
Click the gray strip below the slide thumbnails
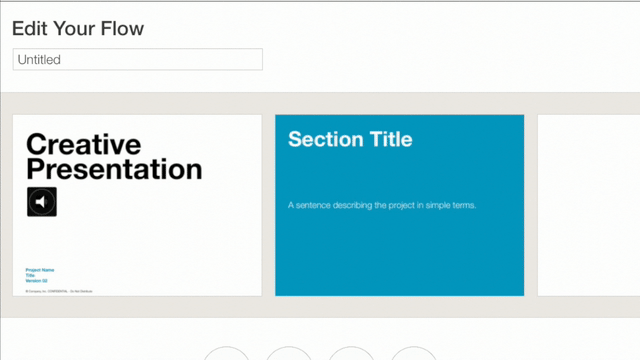(x=320, y=307)
